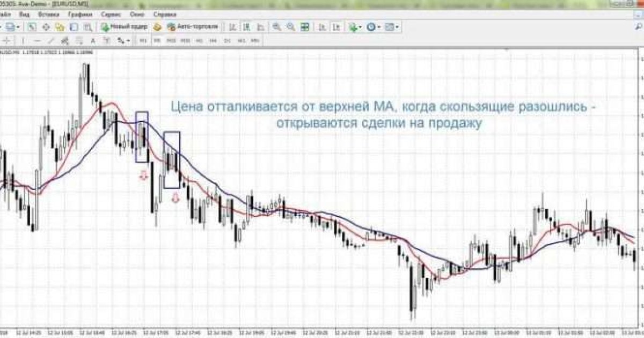Toggle chart shift from right edge
The height and width of the screenshot is (338, 644).
click(x=337, y=27)
